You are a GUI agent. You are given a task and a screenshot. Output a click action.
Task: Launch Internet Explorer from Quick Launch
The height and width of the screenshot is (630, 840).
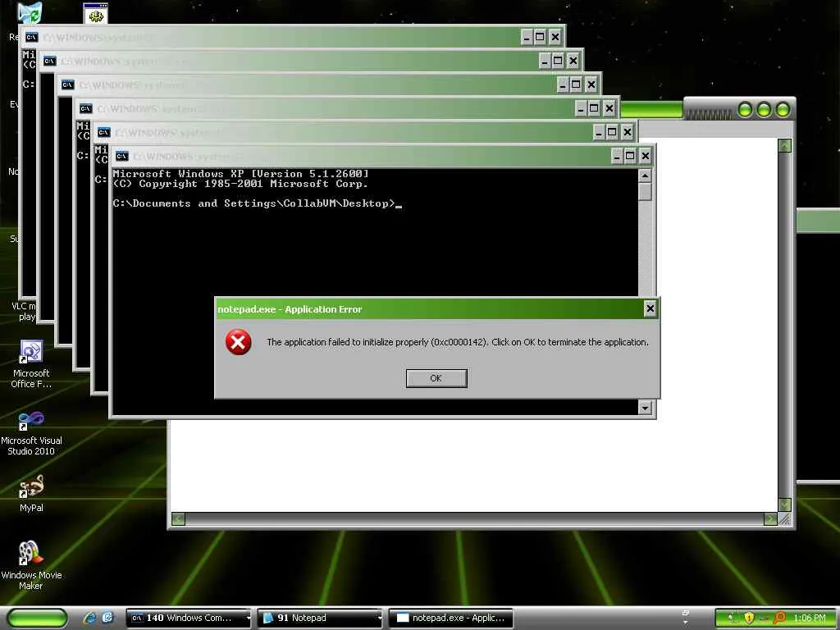[x=90, y=618]
